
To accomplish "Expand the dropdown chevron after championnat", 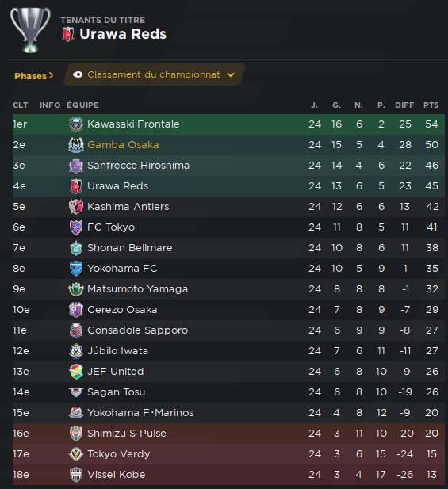I will pos(231,74).
